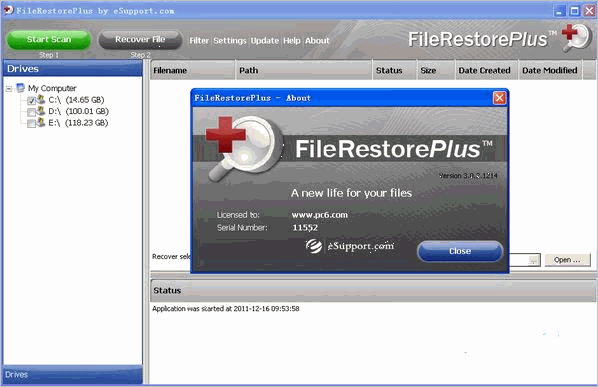Screen dimensions: 598x387
Task: Sort by the Date Modified column header
Action: pyautogui.click(x=550, y=70)
